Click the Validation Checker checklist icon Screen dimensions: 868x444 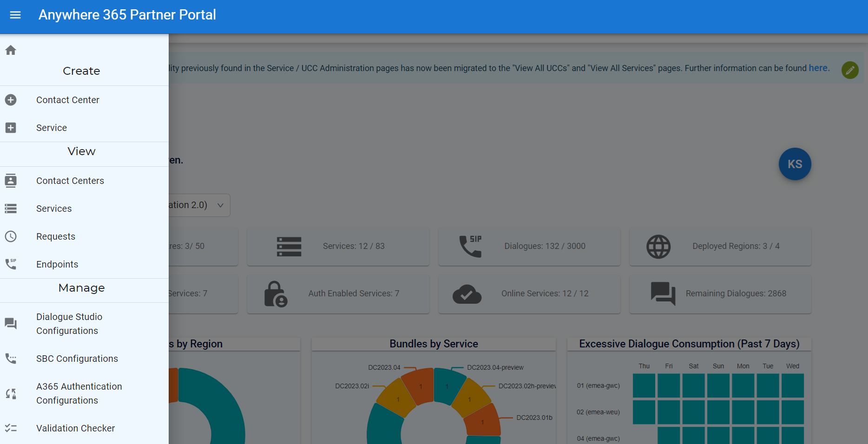(11, 428)
